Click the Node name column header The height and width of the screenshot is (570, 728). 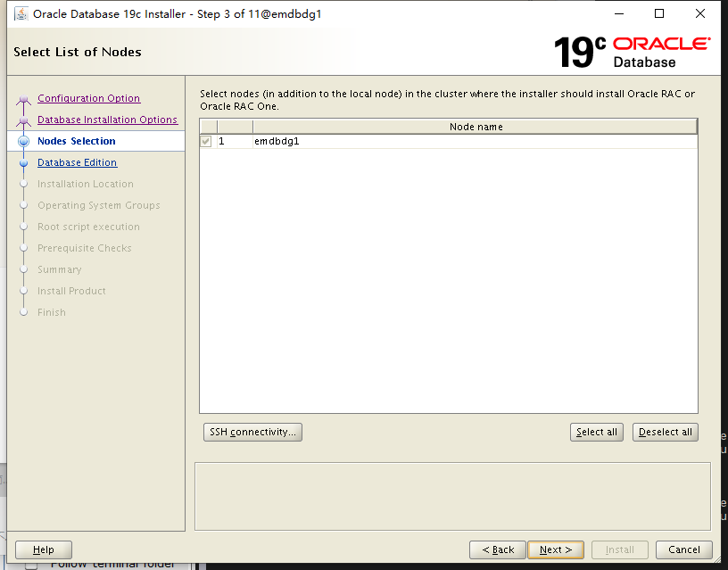[x=476, y=127]
